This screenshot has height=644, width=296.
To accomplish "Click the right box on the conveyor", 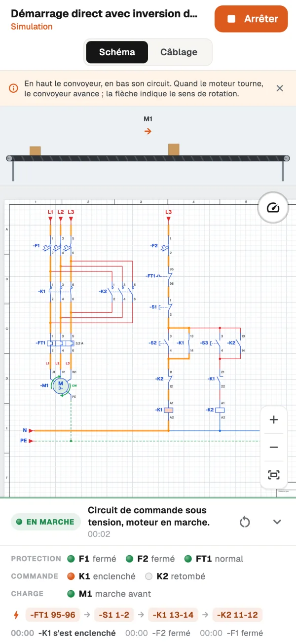I will (x=174, y=150).
